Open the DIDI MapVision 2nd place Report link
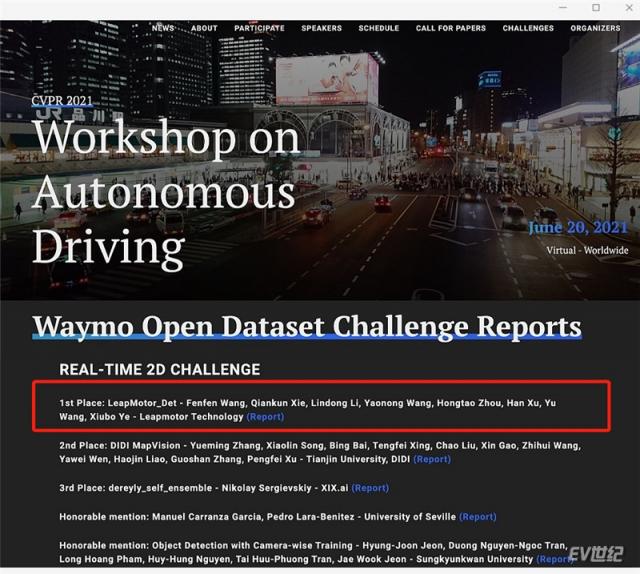 [432, 459]
